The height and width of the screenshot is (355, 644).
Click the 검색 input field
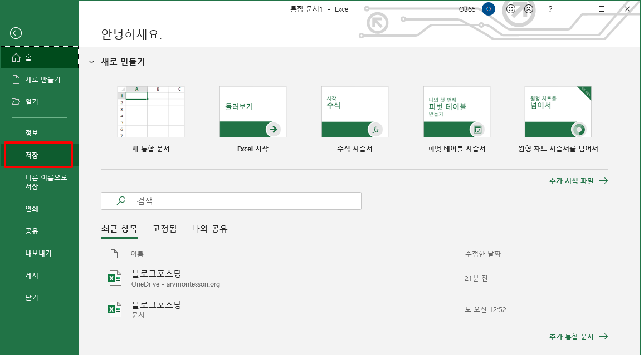231,201
